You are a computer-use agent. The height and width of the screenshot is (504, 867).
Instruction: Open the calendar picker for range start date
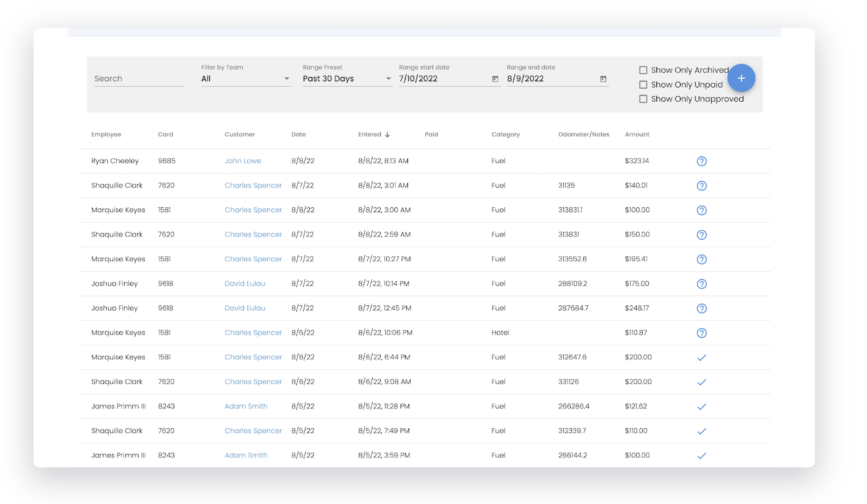tap(494, 79)
